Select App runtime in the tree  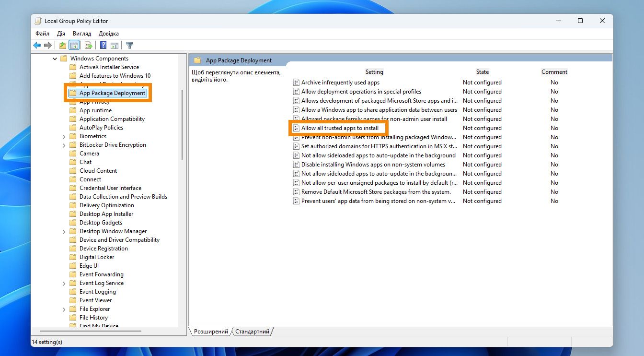coord(95,110)
